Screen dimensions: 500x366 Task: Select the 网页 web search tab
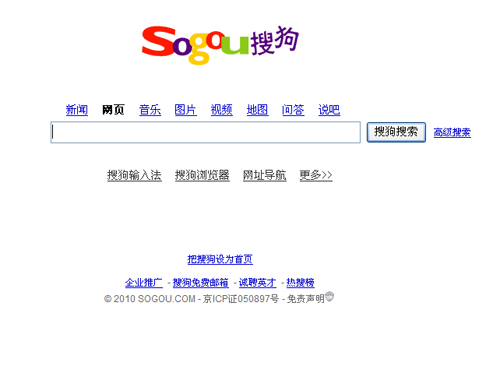pos(113,110)
